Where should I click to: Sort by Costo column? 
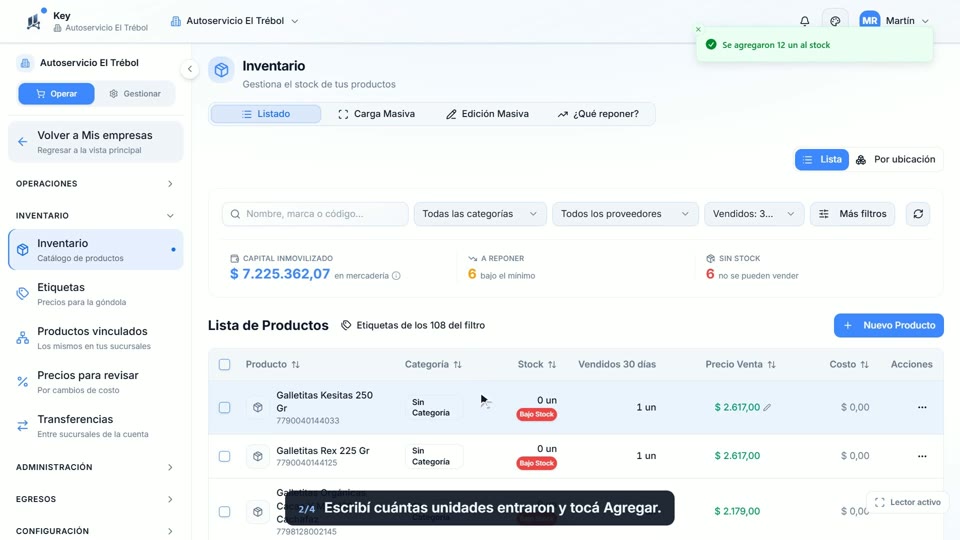click(x=849, y=364)
